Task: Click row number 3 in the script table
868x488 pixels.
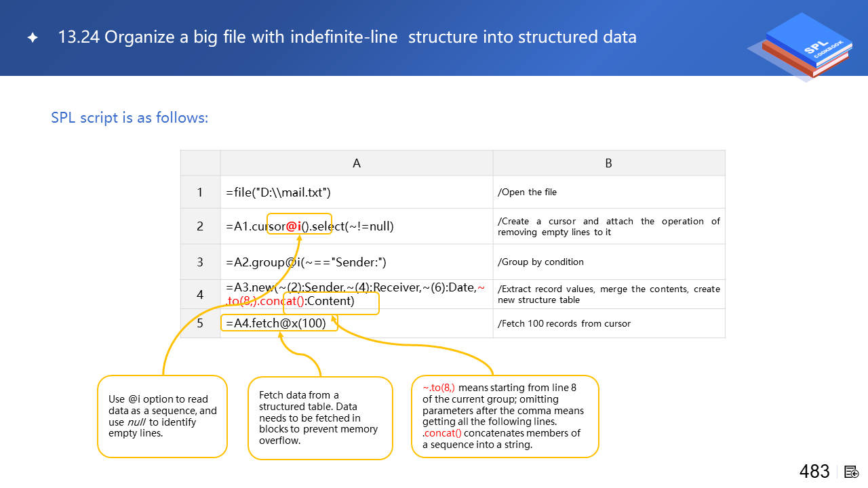Action: coord(200,262)
